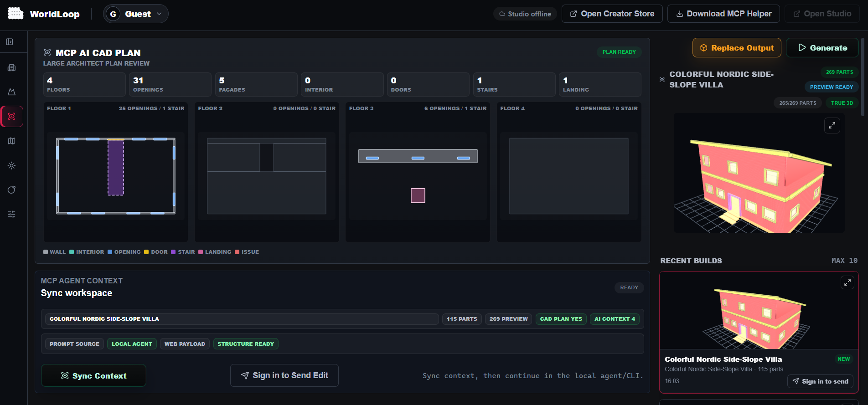Screen dimensions: 868x405
Task: Click the 1 LANDING stat tile
Action: click(x=600, y=84)
